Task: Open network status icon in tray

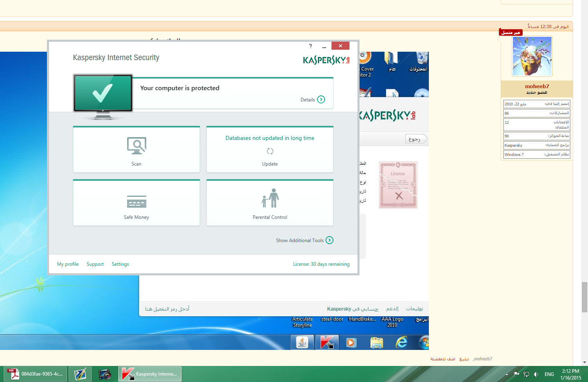Action: 526,374
